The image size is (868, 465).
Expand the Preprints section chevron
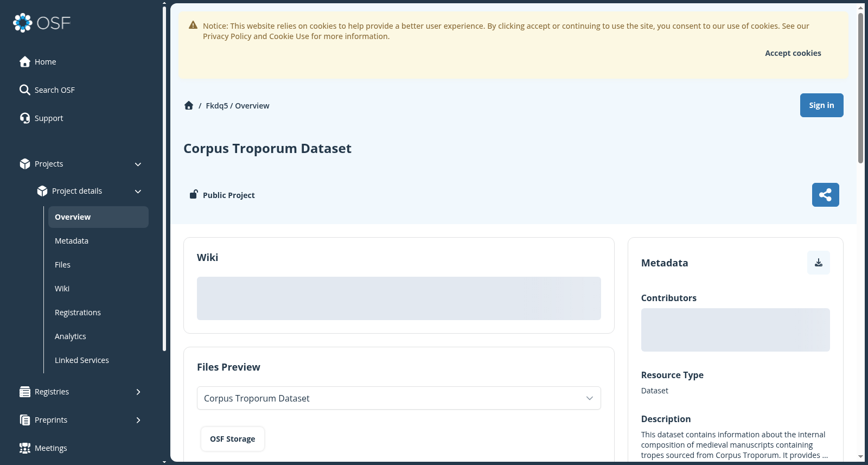138,420
